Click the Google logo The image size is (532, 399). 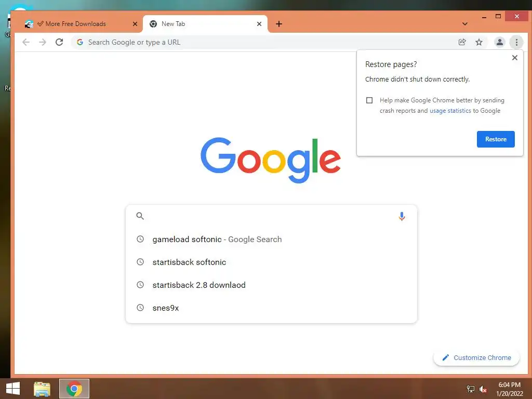click(271, 160)
